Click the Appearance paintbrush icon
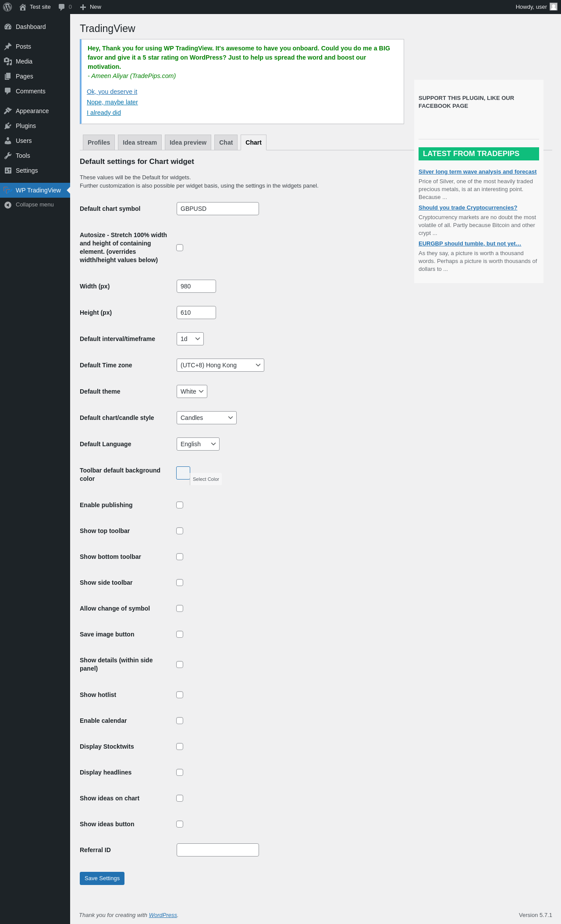The width and height of the screenshot is (561, 924). [x=8, y=111]
